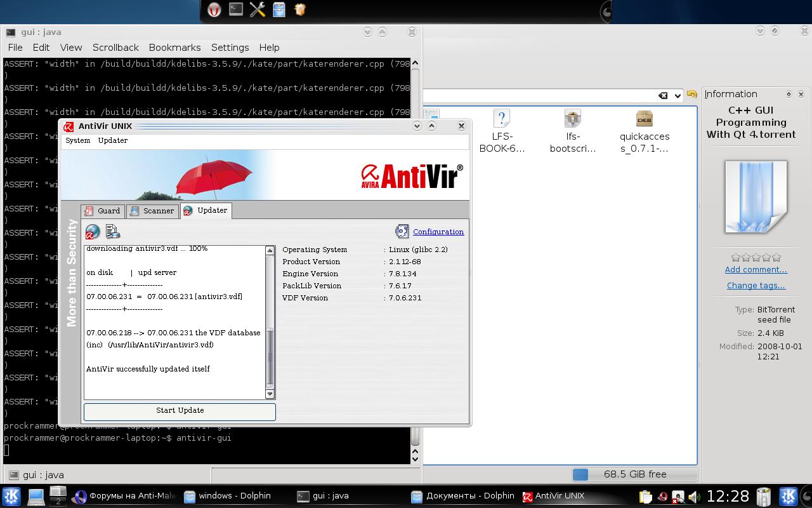Click the torrent file preview thumbnail
812x508 pixels.
coord(756,196)
